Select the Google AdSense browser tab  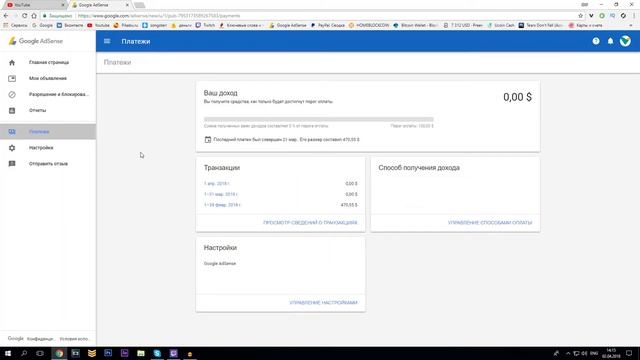tap(99, 5)
